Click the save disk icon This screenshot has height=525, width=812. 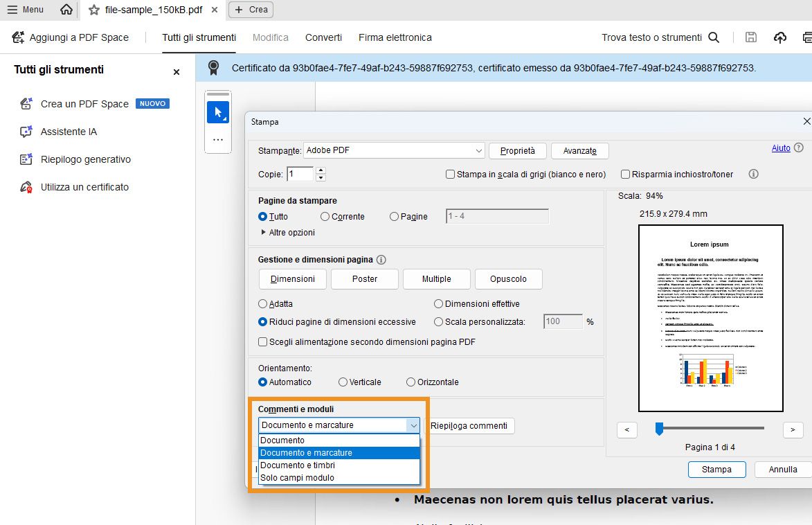click(x=751, y=37)
